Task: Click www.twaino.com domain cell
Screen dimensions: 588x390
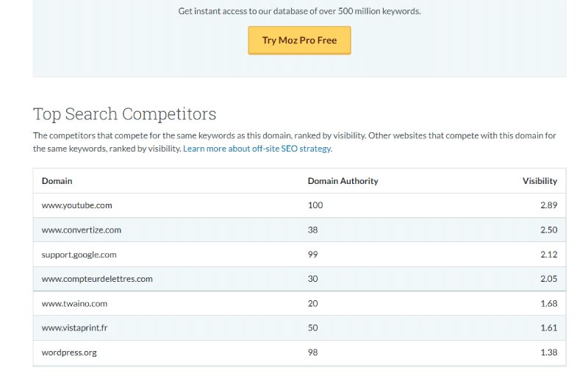Action: [x=74, y=303]
